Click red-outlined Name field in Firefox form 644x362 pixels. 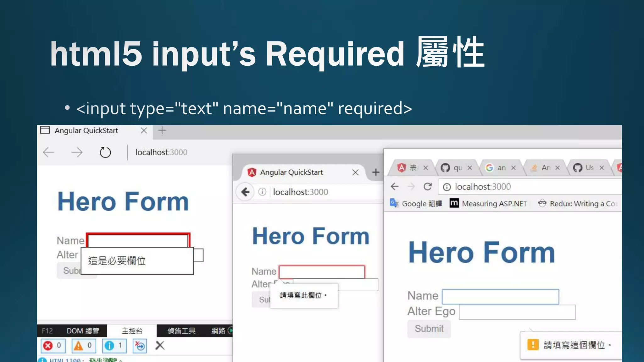pyautogui.click(x=322, y=272)
